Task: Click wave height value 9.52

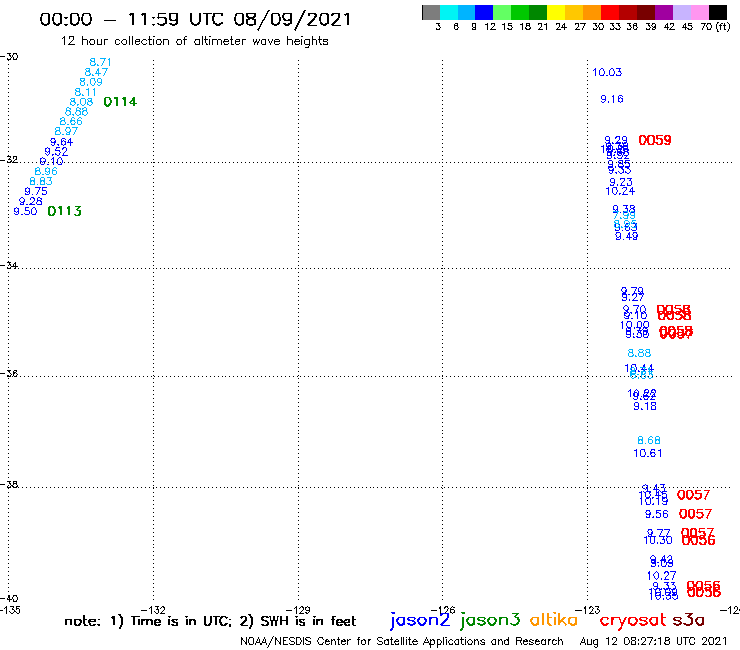Action: 56,152
